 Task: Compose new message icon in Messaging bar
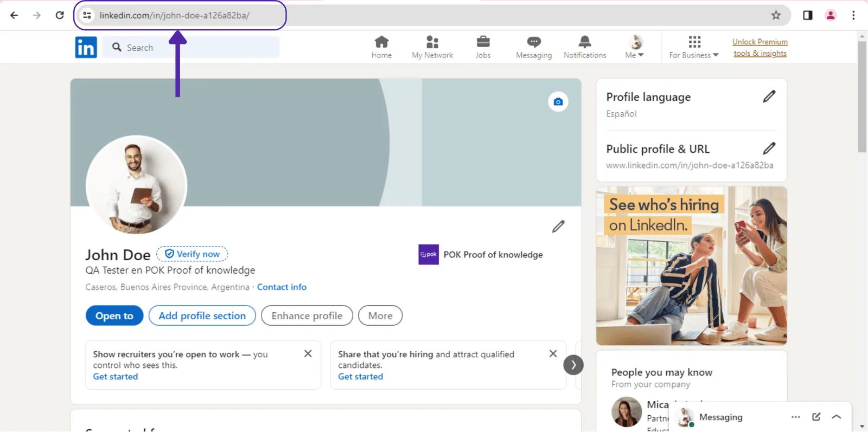816,417
